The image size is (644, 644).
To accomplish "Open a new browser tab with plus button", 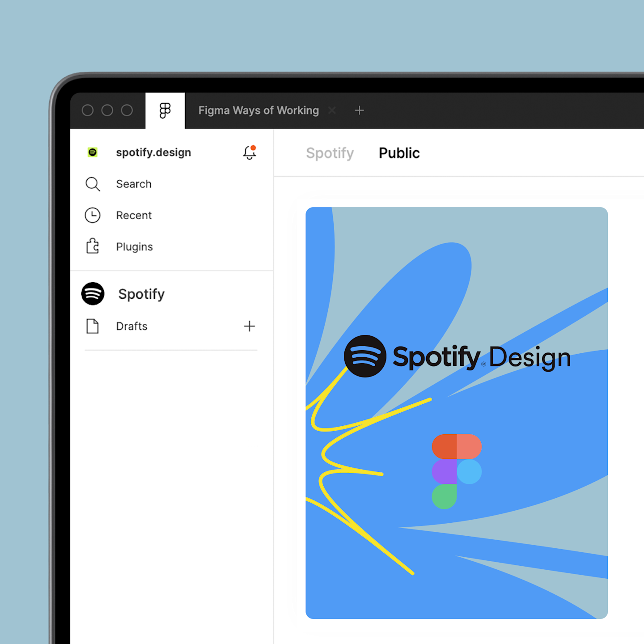I will click(359, 110).
